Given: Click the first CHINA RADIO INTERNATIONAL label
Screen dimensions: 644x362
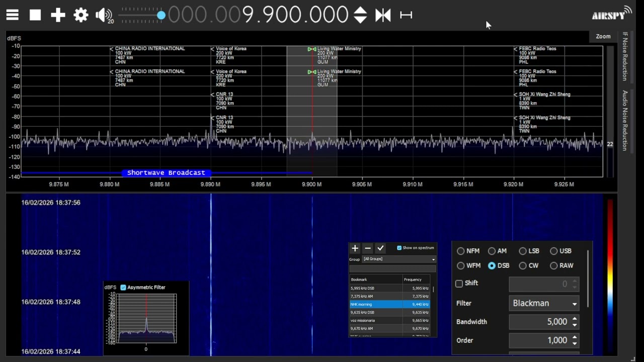Looking at the screenshot, I should tap(150, 49).
